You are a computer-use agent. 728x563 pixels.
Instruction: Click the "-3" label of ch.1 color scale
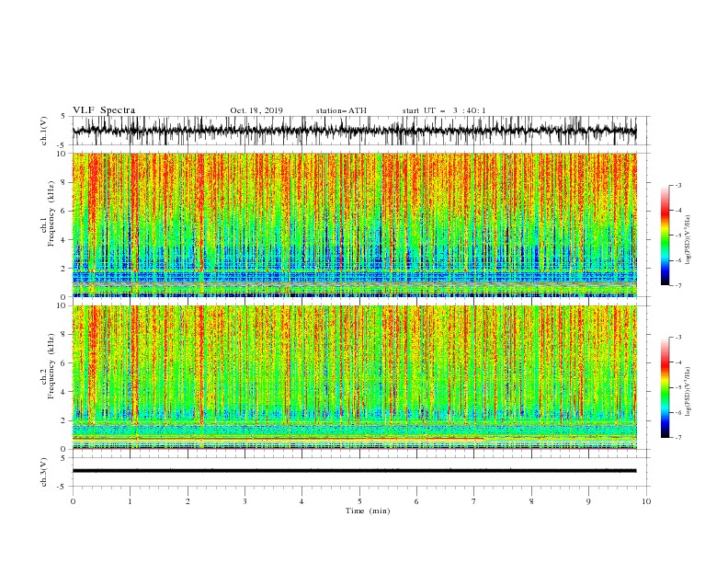coord(677,185)
